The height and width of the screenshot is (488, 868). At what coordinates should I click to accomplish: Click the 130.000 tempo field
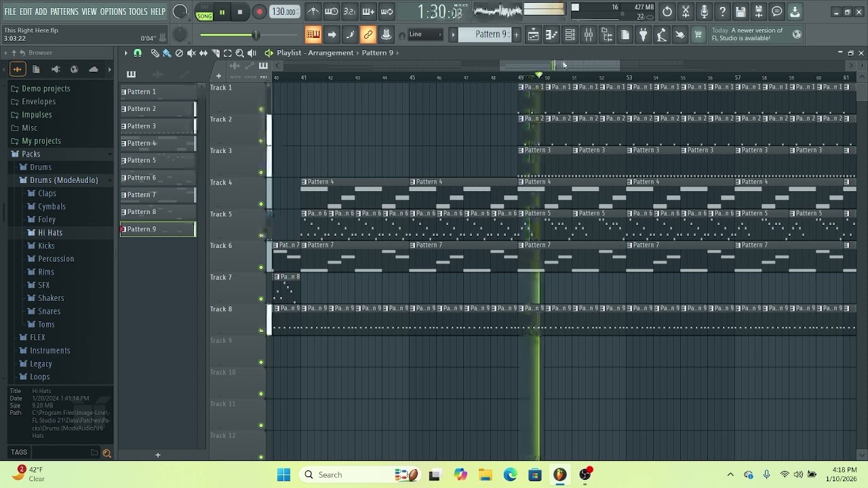[x=284, y=12]
